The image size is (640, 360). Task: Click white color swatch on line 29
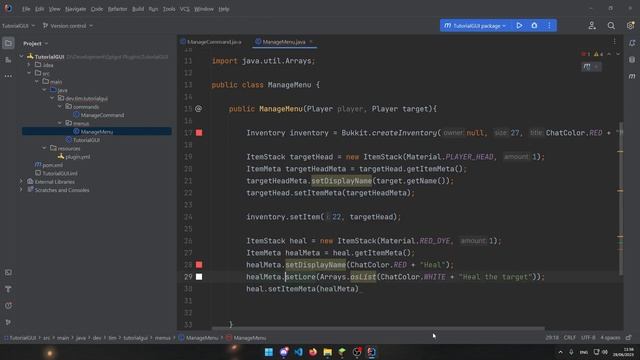(x=199, y=277)
